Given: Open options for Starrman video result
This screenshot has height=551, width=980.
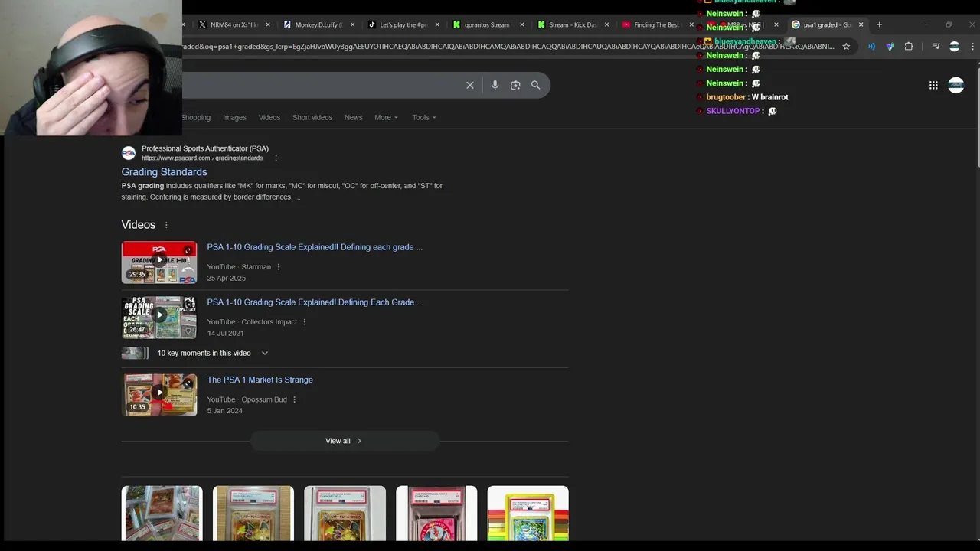Looking at the screenshot, I should pyautogui.click(x=279, y=267).
